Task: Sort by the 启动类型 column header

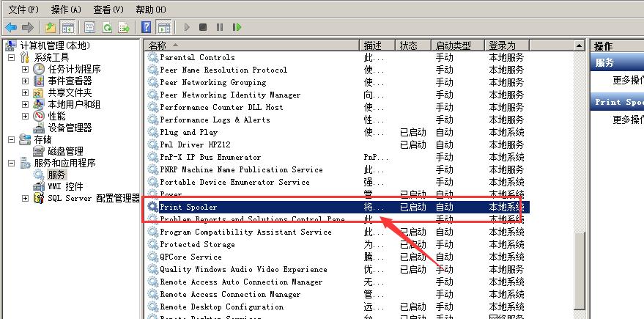Action: click(457, 45)
